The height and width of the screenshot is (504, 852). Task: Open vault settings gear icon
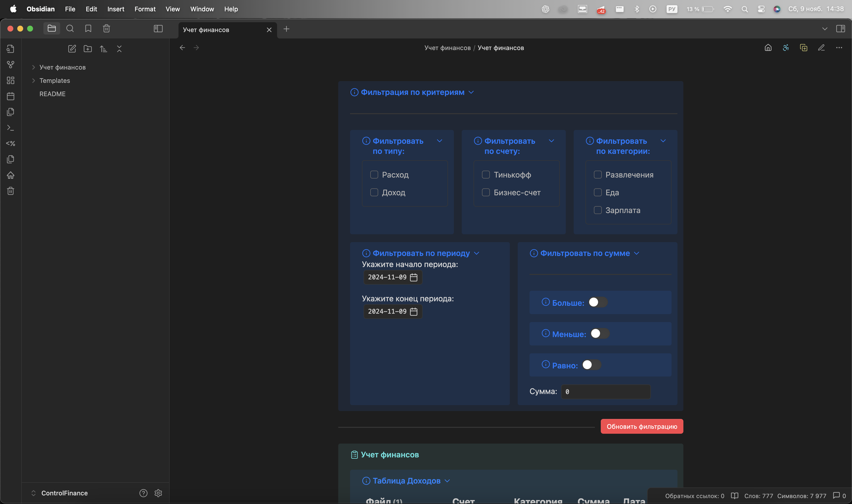coord(158,493)
